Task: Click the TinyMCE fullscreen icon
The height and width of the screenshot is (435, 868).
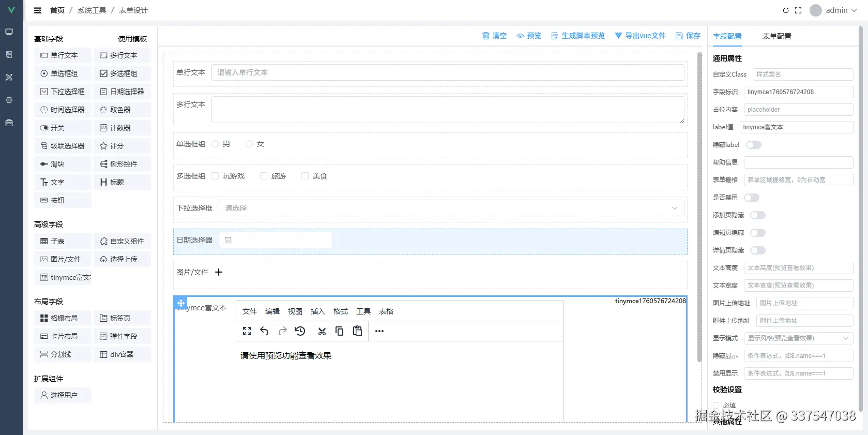Action: (x=247, y=331)
